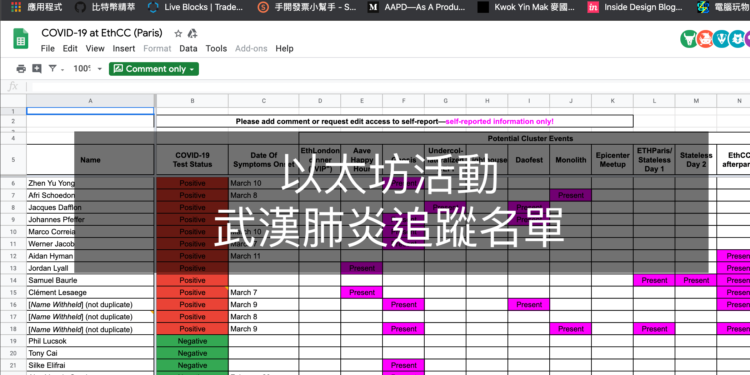Click the Silke Elfrai name cell
The height and width of the screenshot is (375, 750).
click(90, 365)
